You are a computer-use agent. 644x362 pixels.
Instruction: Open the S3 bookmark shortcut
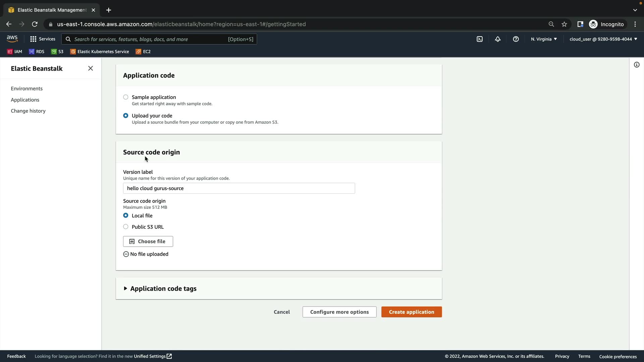pos(57,52)
